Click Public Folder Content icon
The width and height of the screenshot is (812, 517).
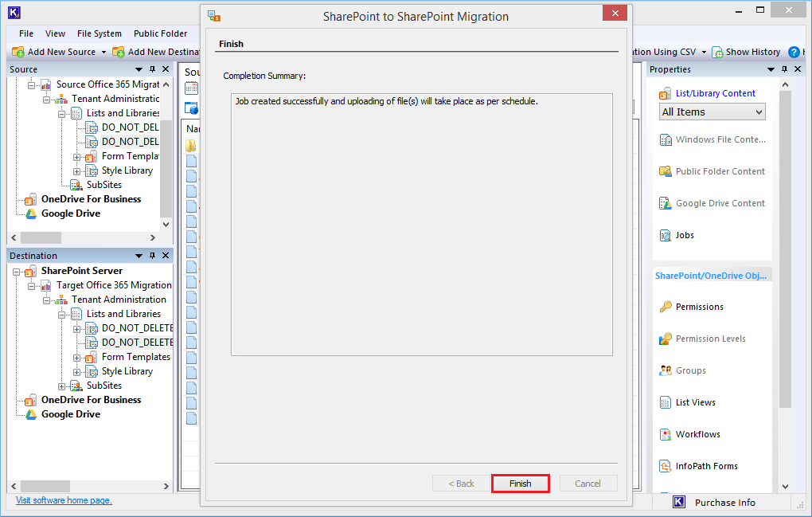[x=666, y=171]
